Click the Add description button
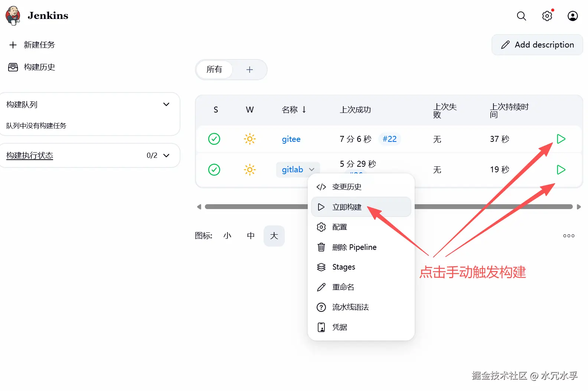The height and width of the screenshot is (391, 588). click(537, 45)
